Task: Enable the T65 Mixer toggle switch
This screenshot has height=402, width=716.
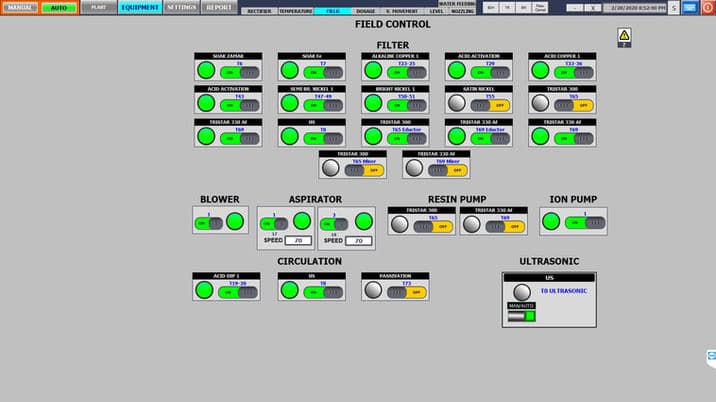Action: tap(364, 170)
